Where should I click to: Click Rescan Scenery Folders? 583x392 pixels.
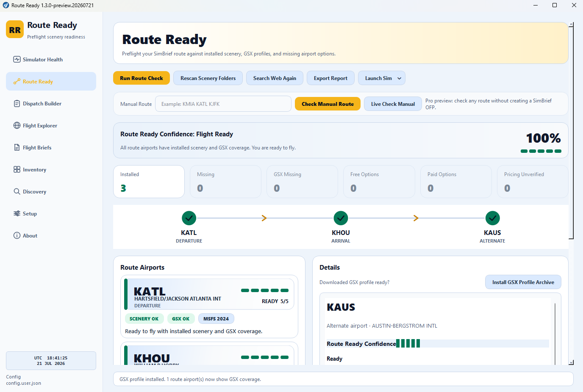[208, 78]
